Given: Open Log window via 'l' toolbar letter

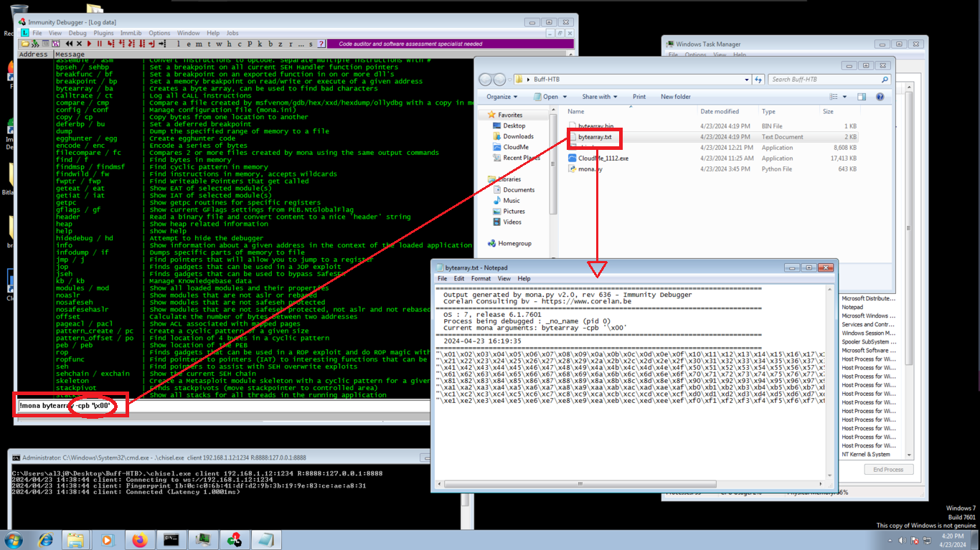Looking at the screenshot, I should coord(179,44).
